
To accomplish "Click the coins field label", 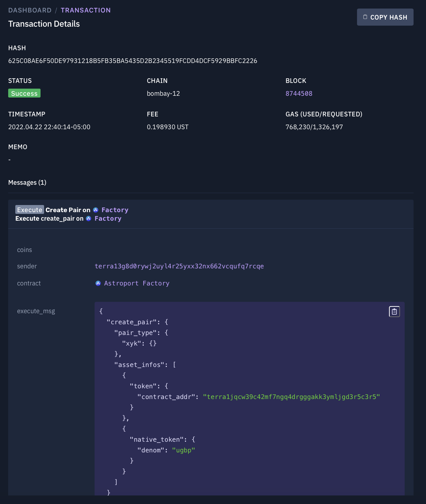I will pos(25,250).
